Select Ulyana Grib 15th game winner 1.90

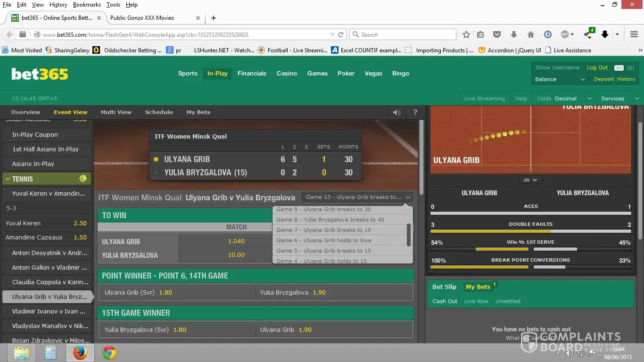coord(334,330)
